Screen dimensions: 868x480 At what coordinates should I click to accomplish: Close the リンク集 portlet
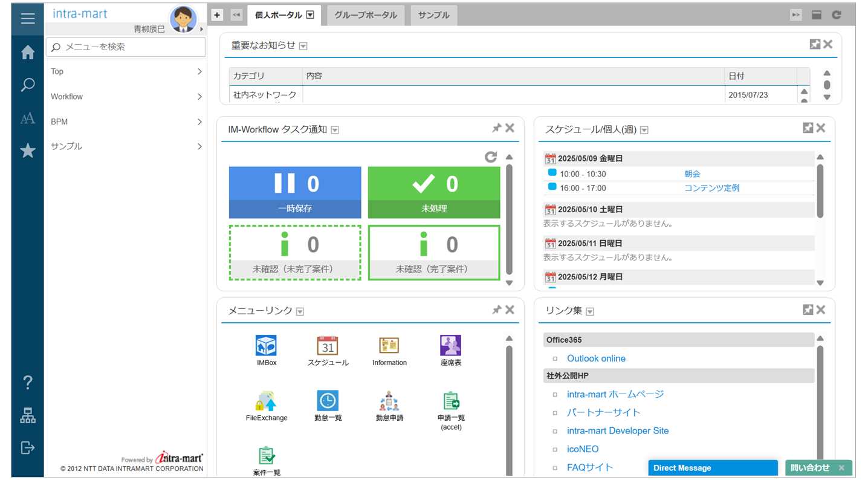point(821,310)
